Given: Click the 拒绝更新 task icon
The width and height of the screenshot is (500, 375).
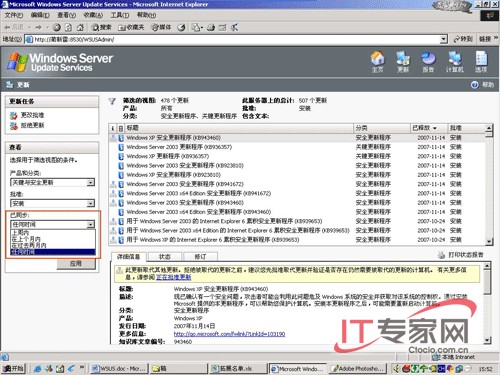Looking at the screenshot, I should [13, 126].
